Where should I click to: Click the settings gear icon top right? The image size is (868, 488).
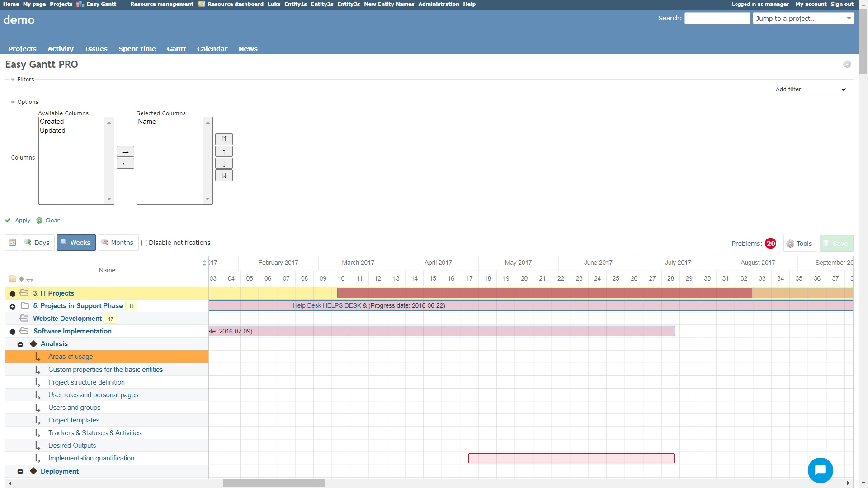(x=847, y=65)
